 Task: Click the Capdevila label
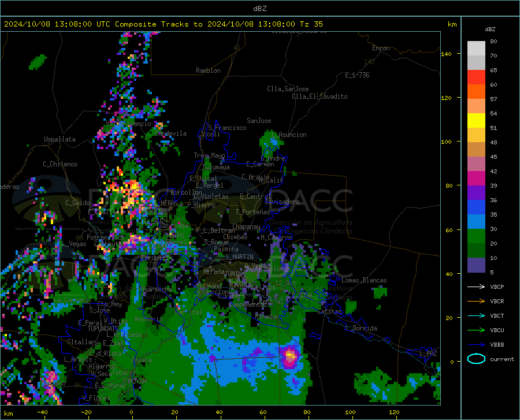pos(170,133)
